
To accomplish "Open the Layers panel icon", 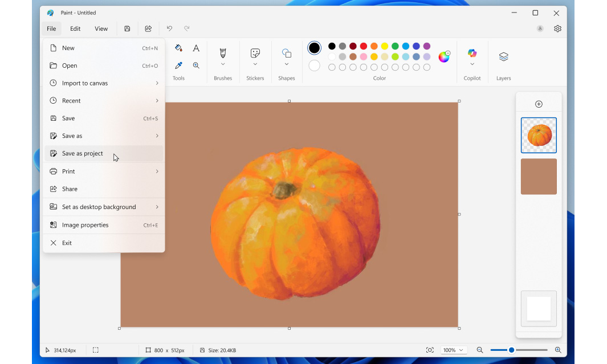I will click(x=503, y=57).
